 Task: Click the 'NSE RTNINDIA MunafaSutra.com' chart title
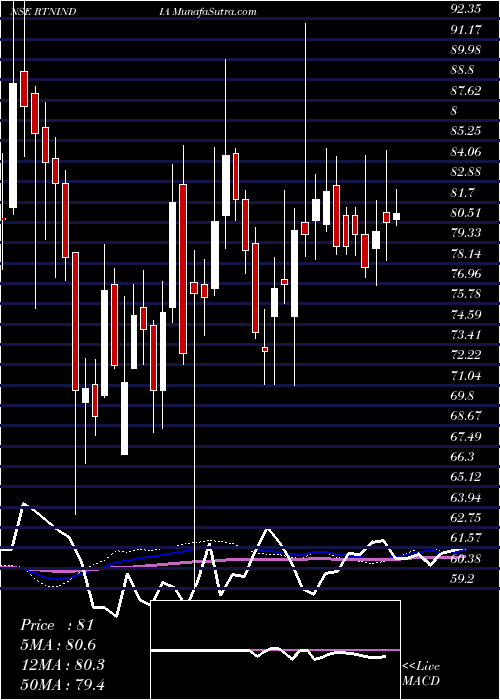[133, 12]
